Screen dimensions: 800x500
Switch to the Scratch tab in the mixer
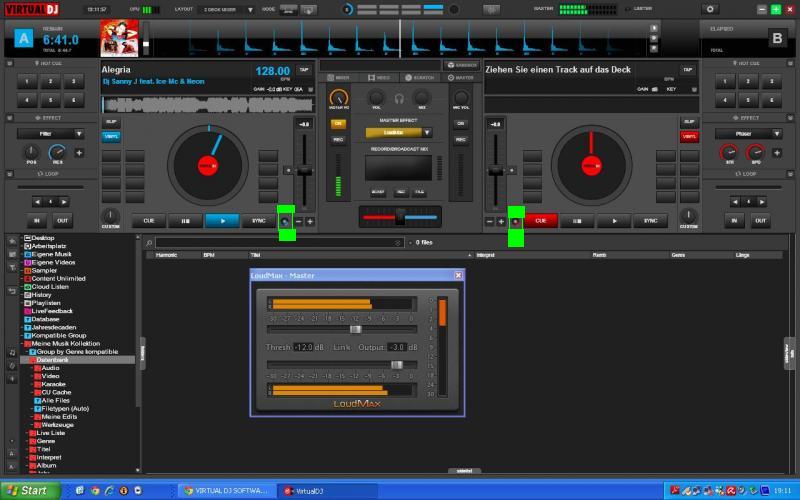point(420,77)
